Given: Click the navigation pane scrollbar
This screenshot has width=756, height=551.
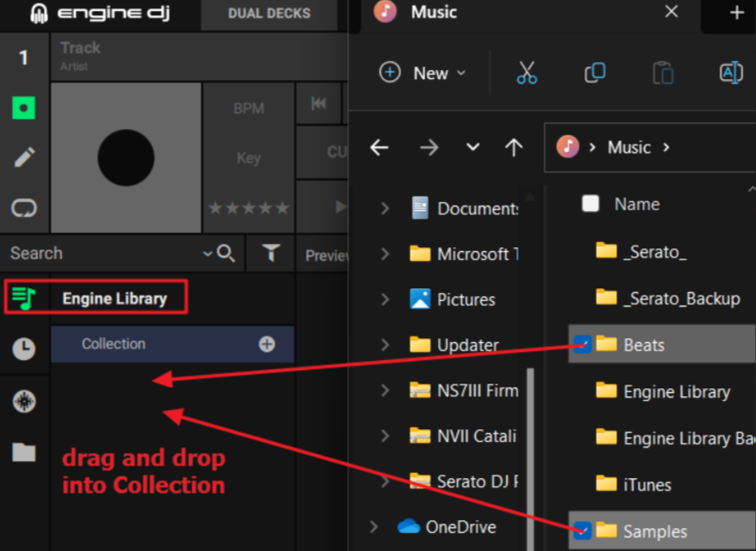Looking at the screenshot, I should [x=531, y=458].
